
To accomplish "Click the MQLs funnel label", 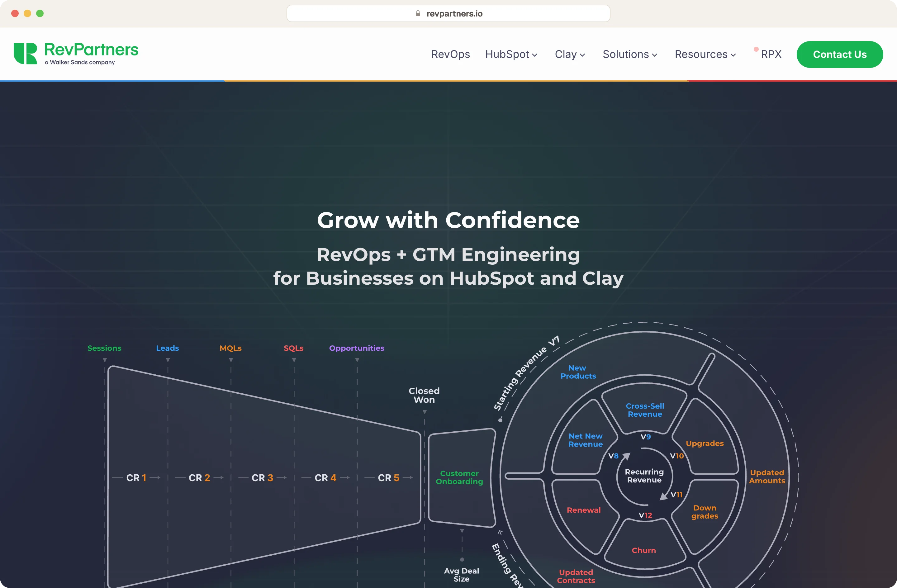I will pyautogui.click(x=231, y=348).
